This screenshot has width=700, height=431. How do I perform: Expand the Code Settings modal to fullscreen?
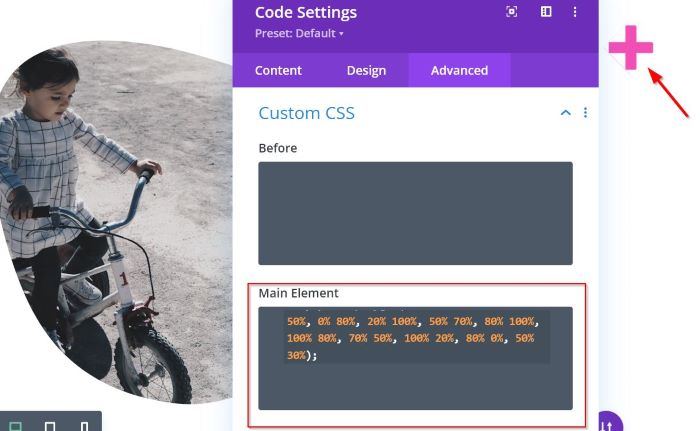(x=512, y=12)
